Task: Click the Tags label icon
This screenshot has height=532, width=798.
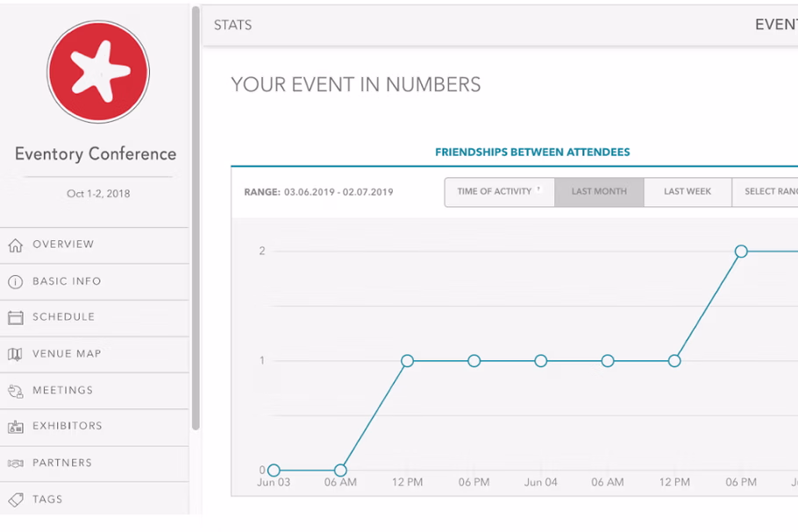Action: coord(15,500)
